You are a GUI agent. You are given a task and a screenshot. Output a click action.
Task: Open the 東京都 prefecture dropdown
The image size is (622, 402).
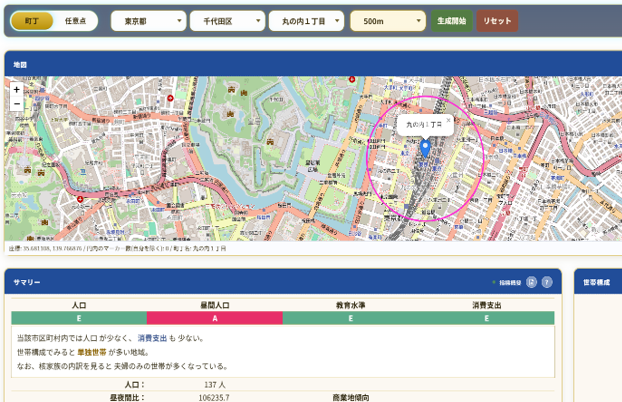coord(148,21)
